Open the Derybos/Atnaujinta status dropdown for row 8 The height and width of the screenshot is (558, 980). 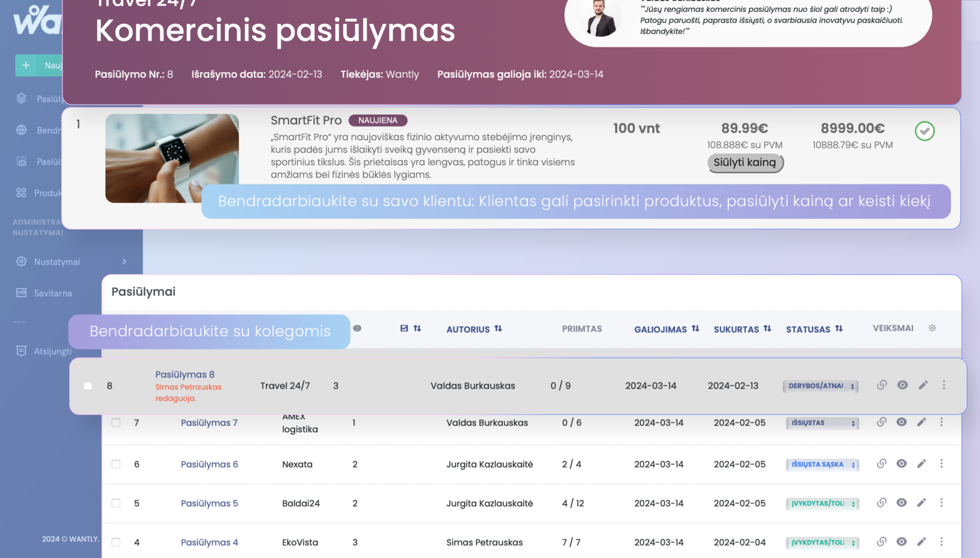[x=821, y=386]
